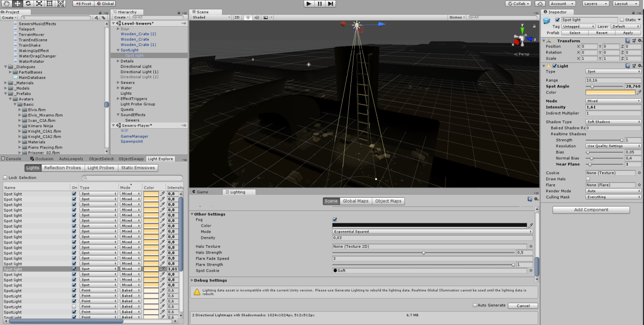
Task: Toggle scene audio speaker icon
Action: coord(257,17)
